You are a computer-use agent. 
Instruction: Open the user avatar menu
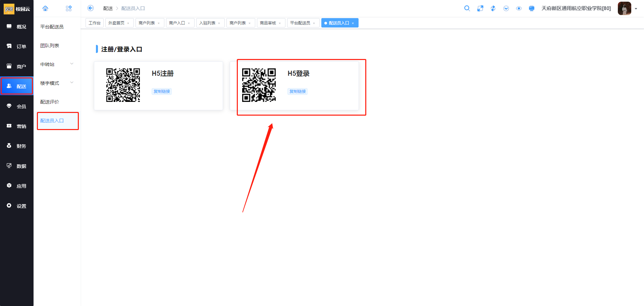[x=625, y=8]
